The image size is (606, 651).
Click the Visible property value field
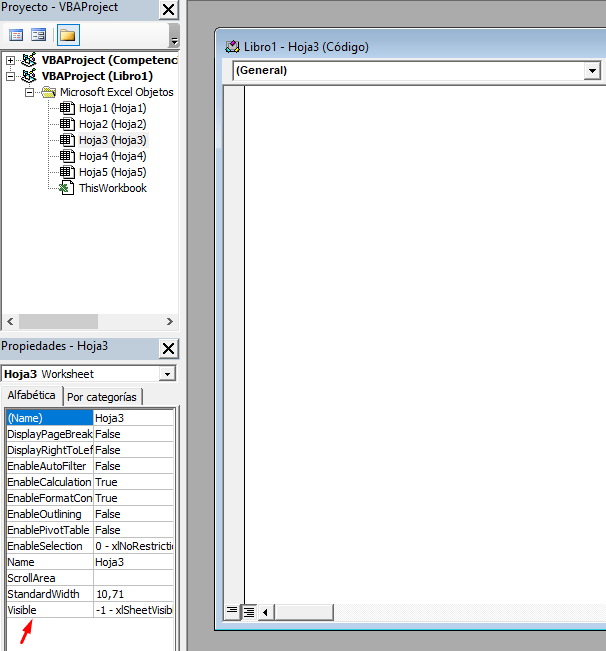tap(134, 610)
